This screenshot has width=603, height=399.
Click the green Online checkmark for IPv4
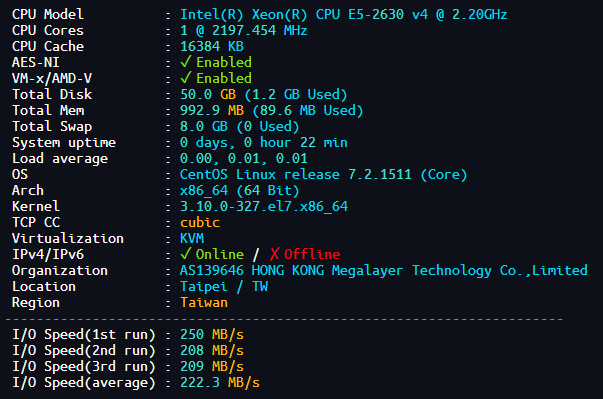(x=186, y=254)
